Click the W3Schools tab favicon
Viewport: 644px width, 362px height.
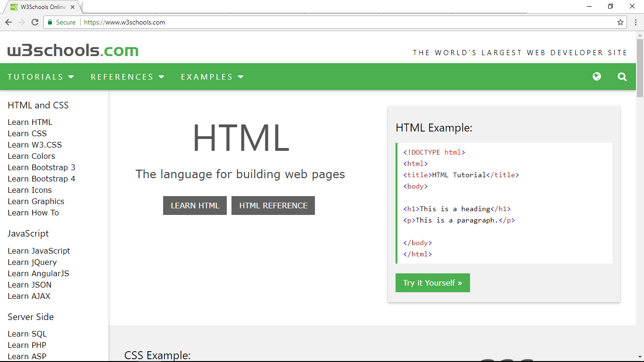[x=14, y=7]
